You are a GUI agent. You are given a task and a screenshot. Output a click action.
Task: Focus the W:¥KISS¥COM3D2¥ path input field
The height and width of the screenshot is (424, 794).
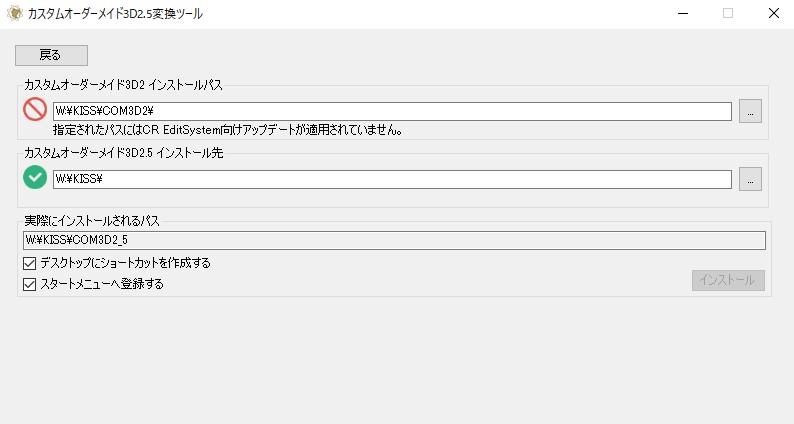[x=392, y=111]
